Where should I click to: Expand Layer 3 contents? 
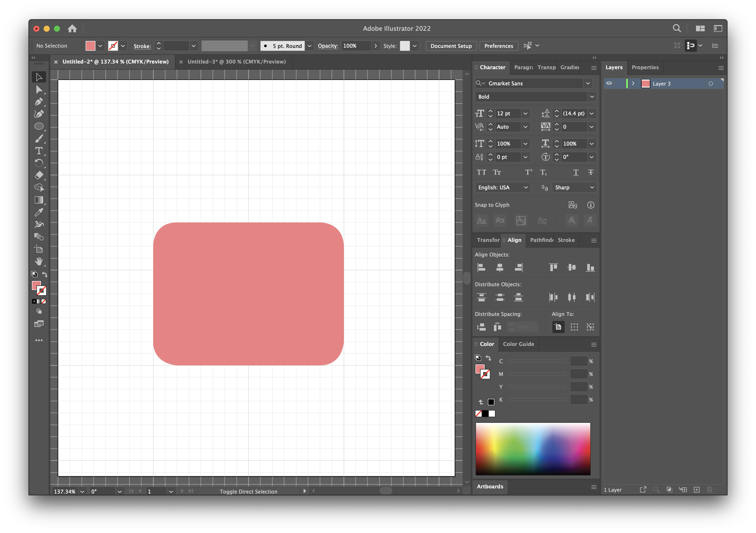point(633,84)
